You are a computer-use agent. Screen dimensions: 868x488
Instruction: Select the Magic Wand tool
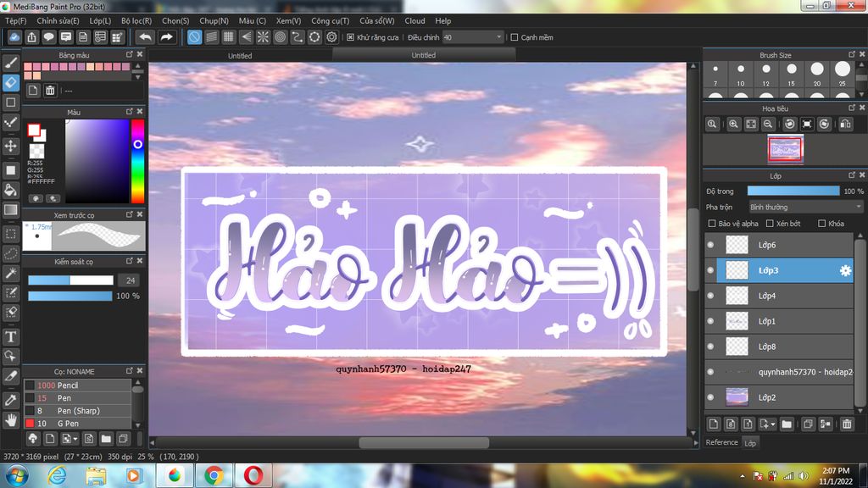[x=10, y=273]
